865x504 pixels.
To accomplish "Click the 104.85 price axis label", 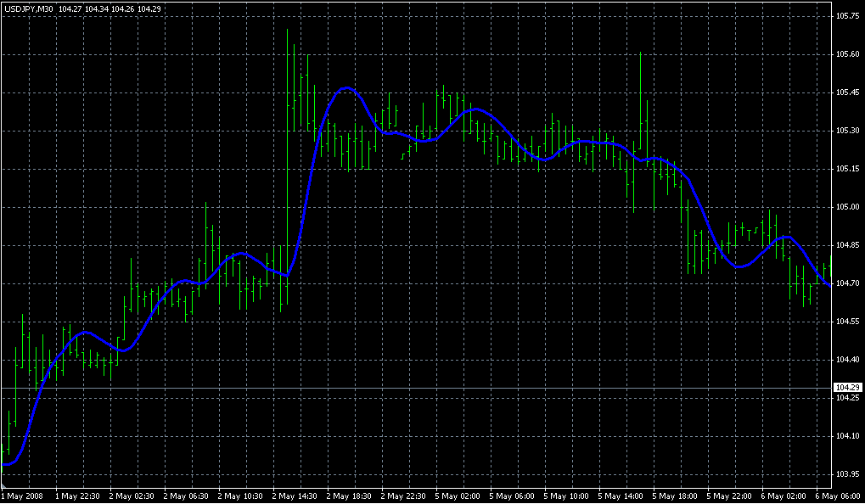I will (848, 245).
